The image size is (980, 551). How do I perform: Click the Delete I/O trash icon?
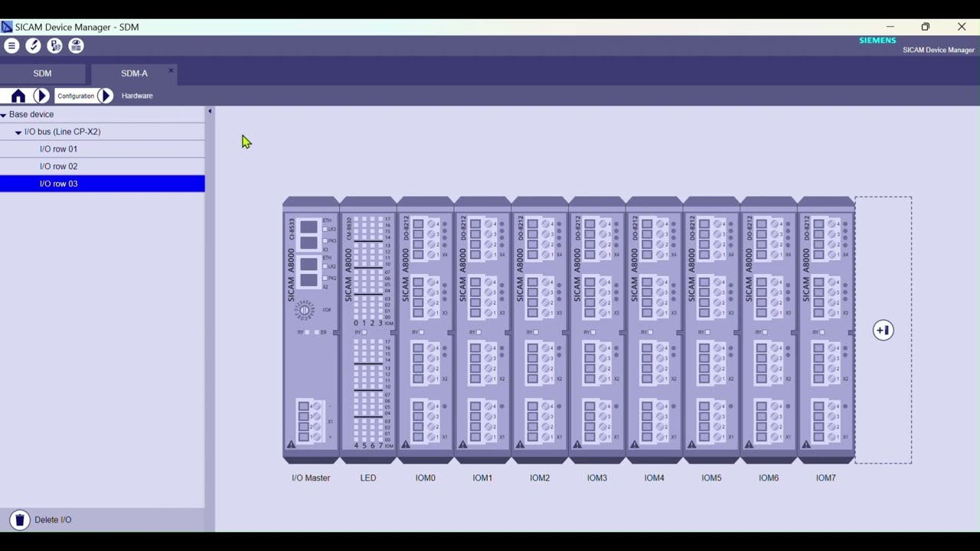pos(20,520)
